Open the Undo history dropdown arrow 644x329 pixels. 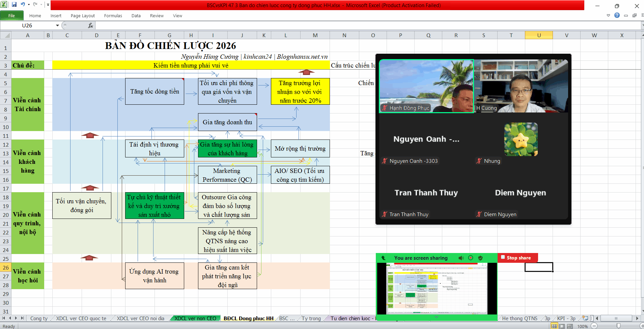click(29, 5)
